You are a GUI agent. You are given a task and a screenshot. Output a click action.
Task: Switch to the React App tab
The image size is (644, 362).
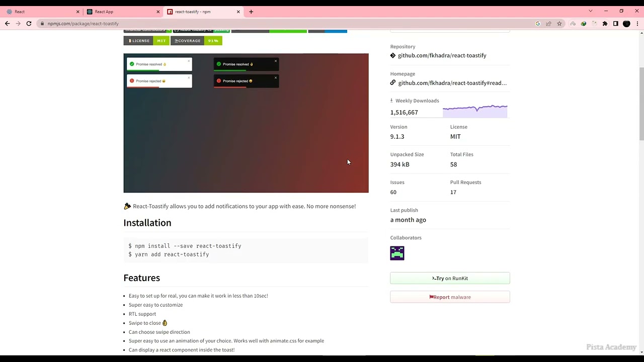coord(123,12)
